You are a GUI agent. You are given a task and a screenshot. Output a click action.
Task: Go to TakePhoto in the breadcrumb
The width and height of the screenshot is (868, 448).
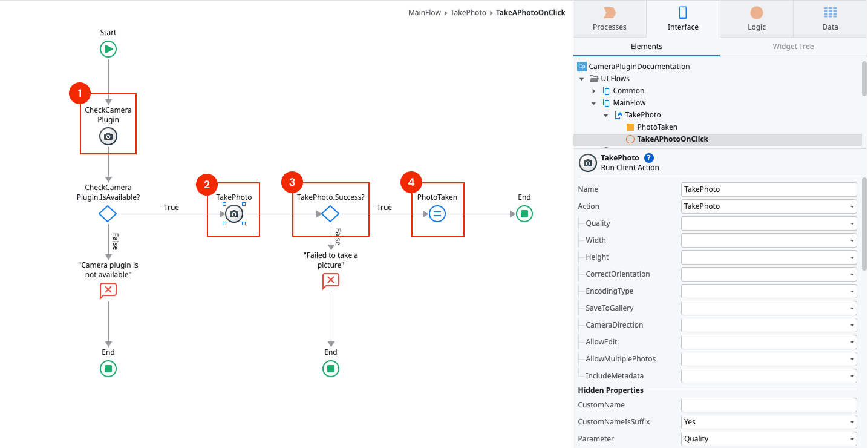pyautogui.click(x=468, y=12)
